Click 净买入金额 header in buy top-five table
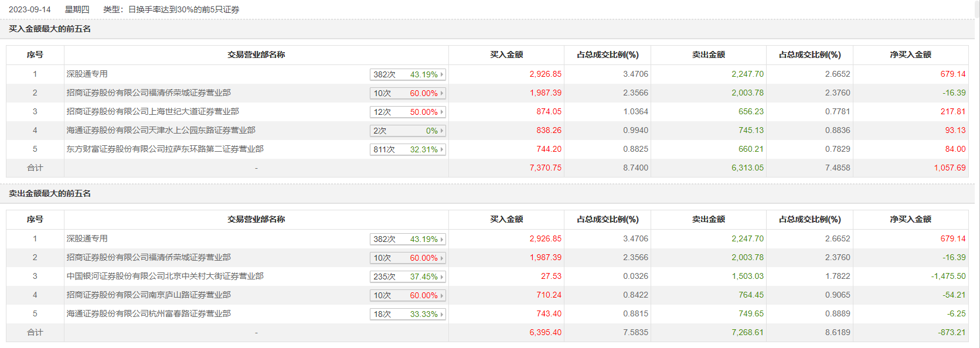The width and height of the screenshot is (980, 348). [x=910, y=54]
